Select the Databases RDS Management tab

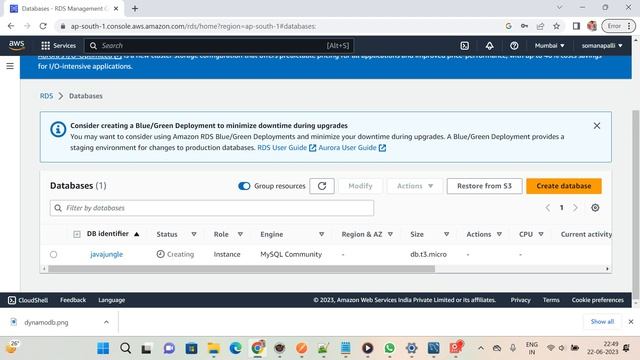coord(64,9)
